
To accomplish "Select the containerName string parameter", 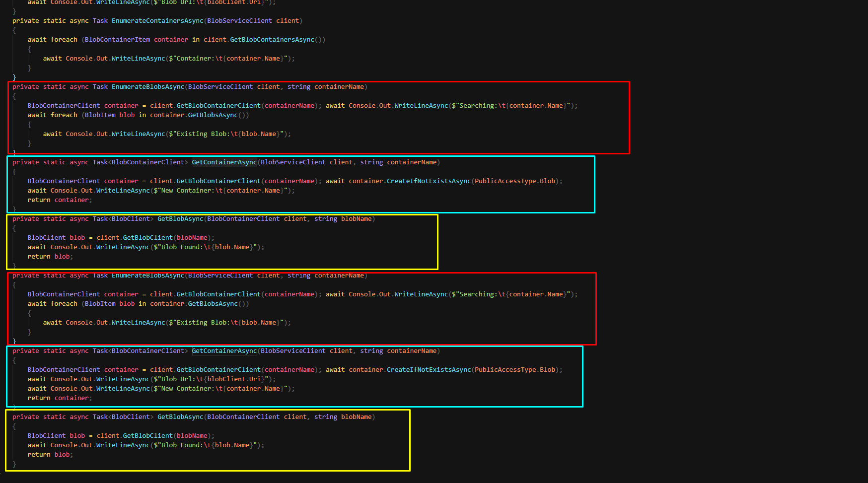I will 339,86.
